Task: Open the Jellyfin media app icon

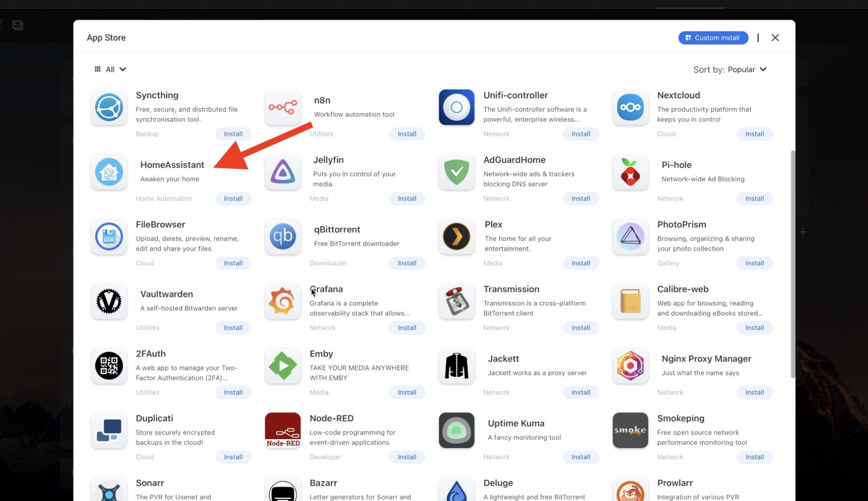Action: click(283, 172)
